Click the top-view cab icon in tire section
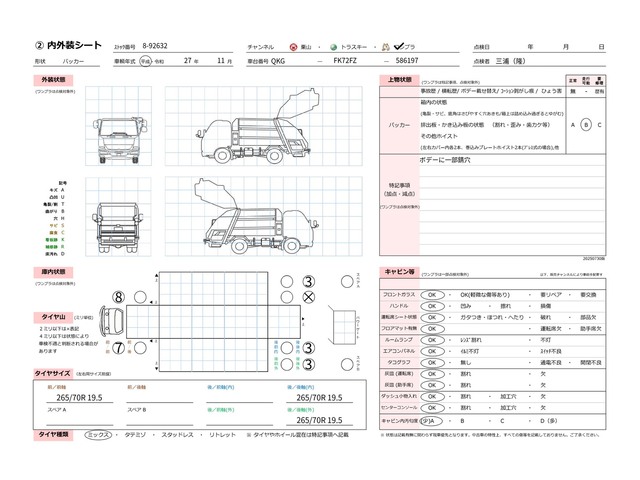Viewport: 640px width, 480px height. [112, 322]
